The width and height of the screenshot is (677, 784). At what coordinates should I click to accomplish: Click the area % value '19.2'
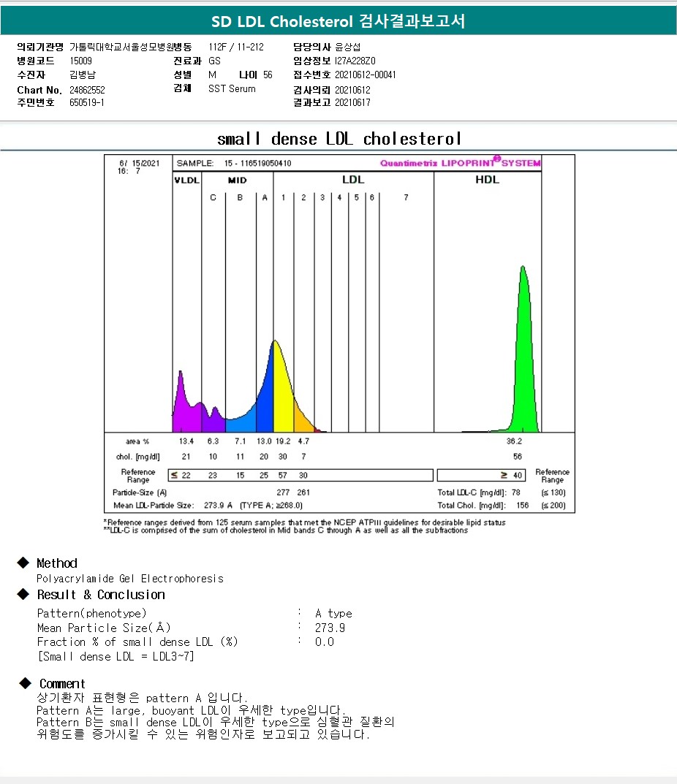point(283,441)
